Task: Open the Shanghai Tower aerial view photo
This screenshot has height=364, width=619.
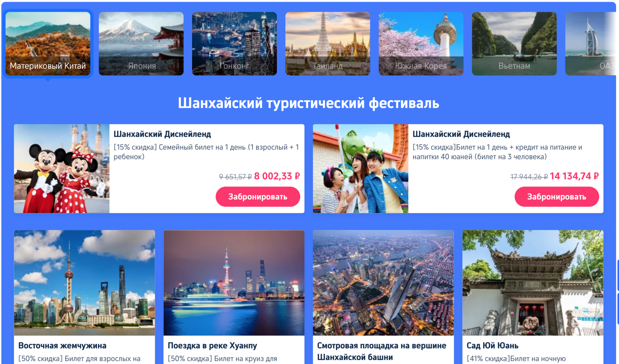Action: click(384, 283)
